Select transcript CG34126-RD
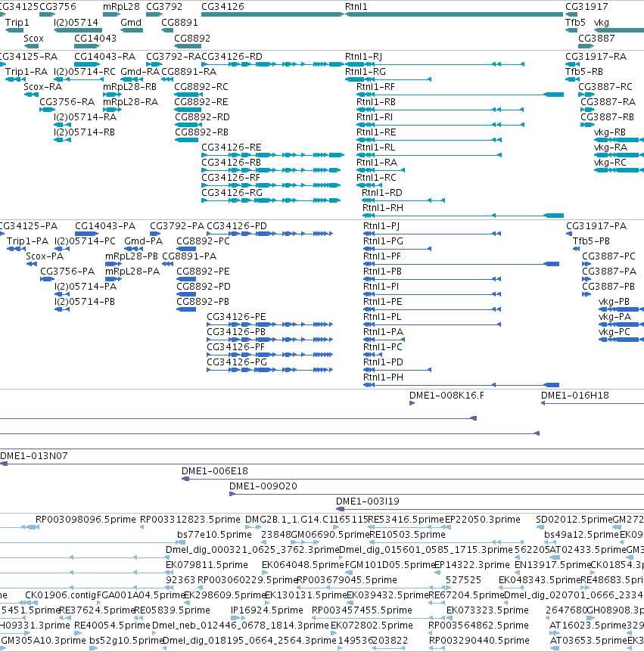The image size is (644, 652). pos(232,57)
